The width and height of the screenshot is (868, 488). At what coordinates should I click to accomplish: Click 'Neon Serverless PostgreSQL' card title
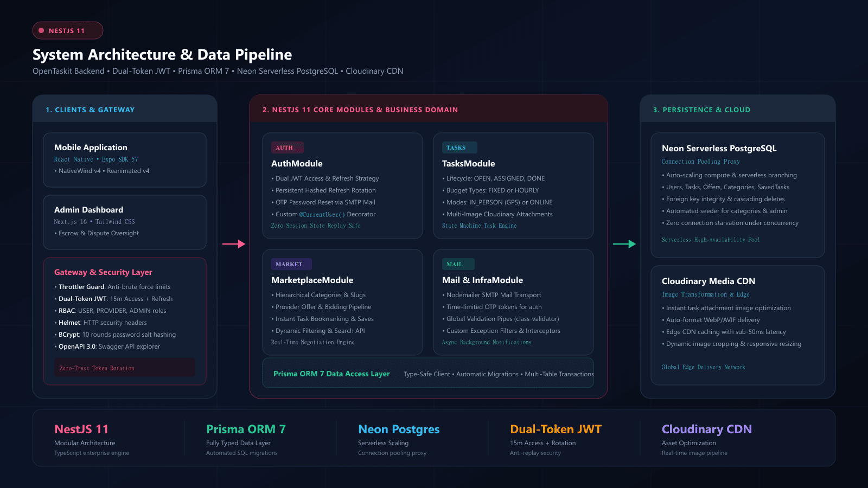click(x=719, y=149)
